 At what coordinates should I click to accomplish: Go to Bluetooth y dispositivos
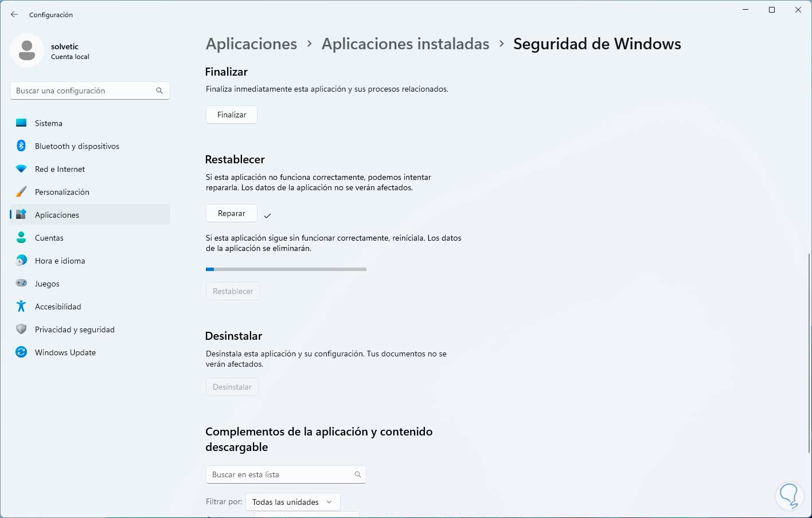pyautogui.click(x=90, y=146)
